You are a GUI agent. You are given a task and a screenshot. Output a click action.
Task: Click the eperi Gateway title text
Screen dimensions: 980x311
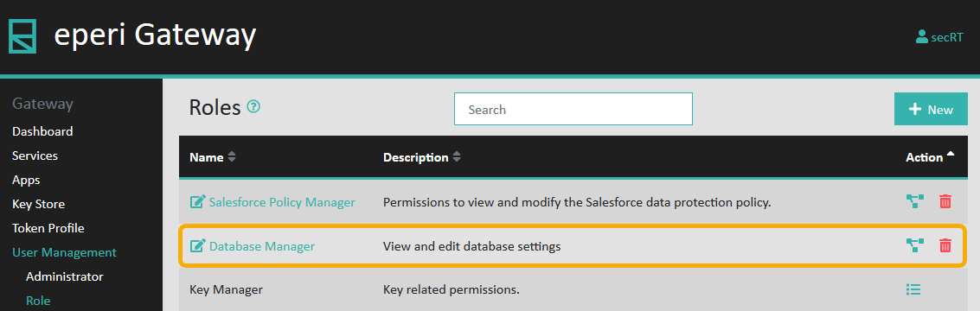click(x=155, y=35)
